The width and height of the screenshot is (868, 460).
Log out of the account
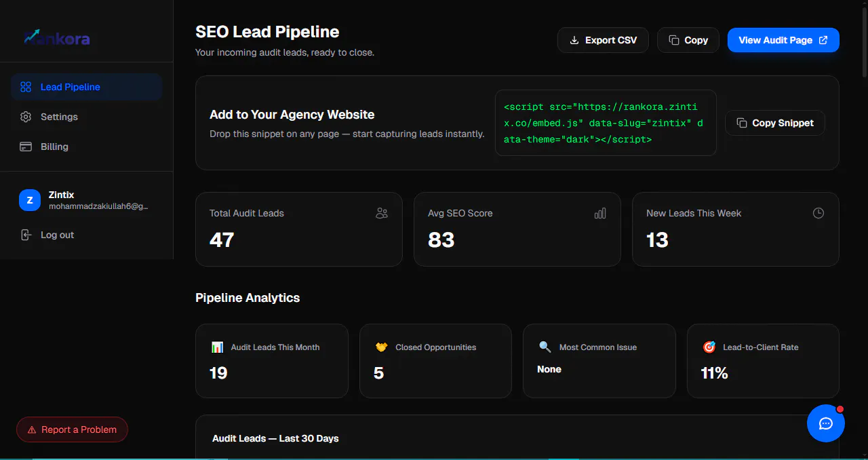point(86,235)
